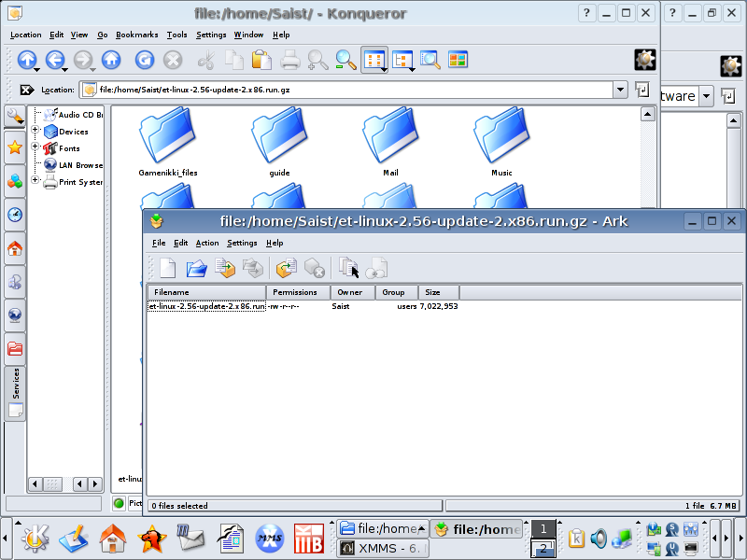Click the XMMS taskbar button

click(383, 549)
